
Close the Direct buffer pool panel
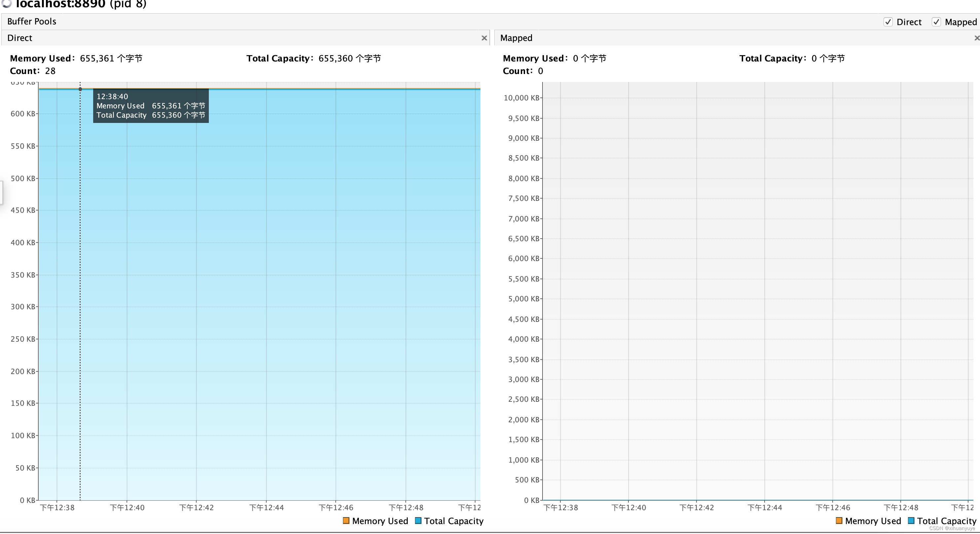[484, 38]
